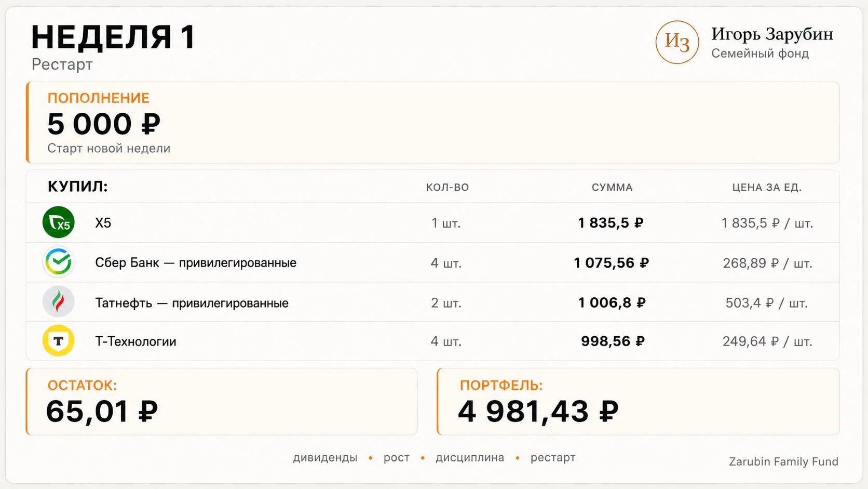Image resolution: width=868 pixels, height=489 pixels.
Task: Click the green X5 company logo
Action: 59,222
